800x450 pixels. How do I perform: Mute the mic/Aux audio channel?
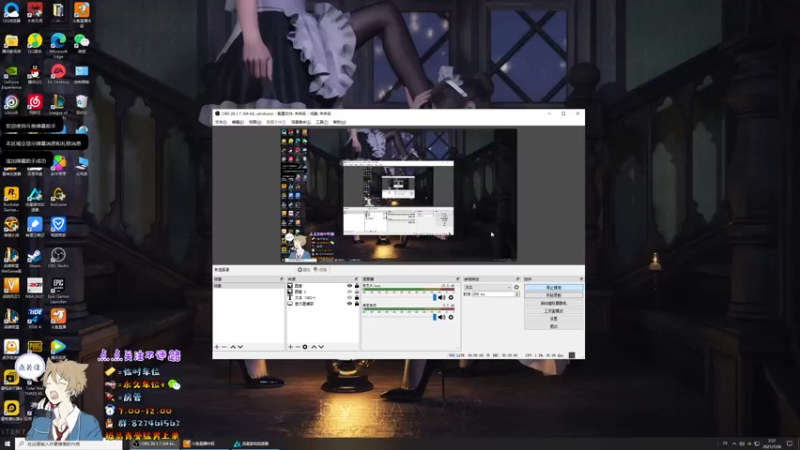[442, 297]
